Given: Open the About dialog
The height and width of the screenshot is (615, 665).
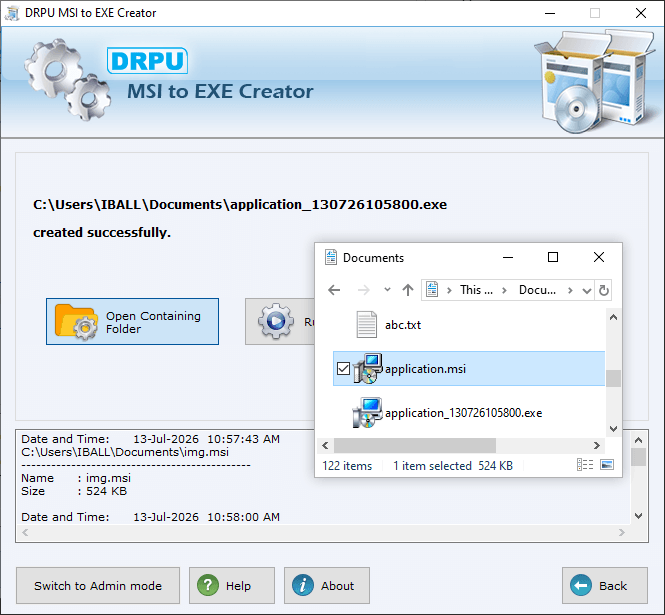Looking at the screenshot, I should pos(327,586).
